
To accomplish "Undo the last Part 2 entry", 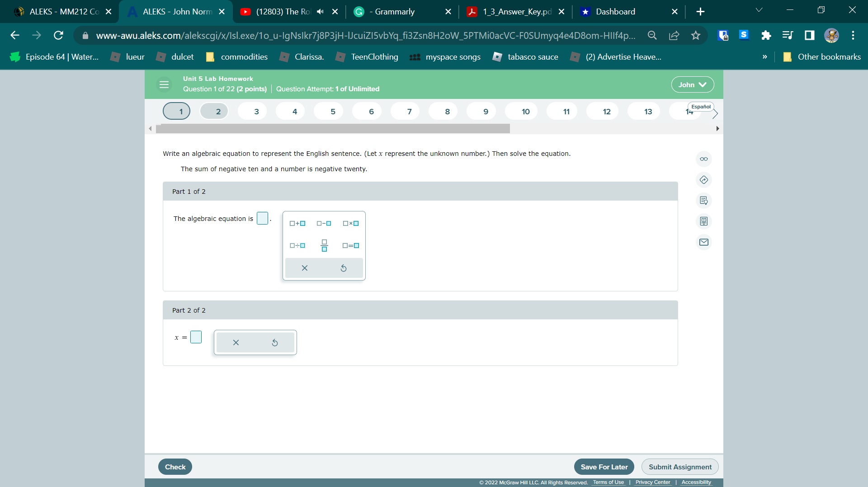I will (275, 342).
